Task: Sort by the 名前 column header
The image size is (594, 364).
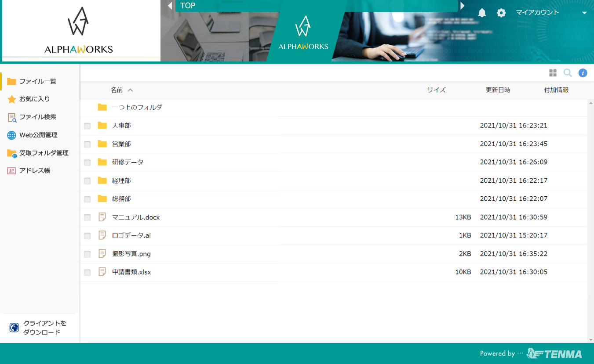Action: pyautogui.click(x=117, y=90)
